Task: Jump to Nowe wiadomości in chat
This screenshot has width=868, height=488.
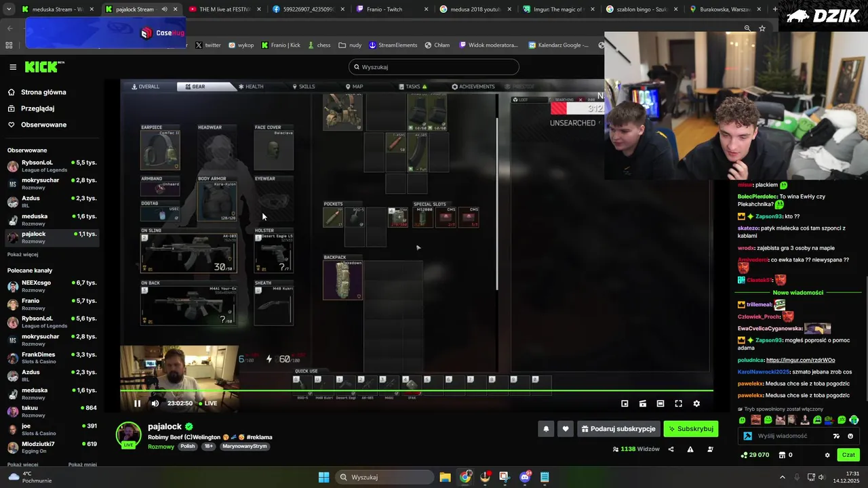Action: pyautogui.click(x=798, y=293)
